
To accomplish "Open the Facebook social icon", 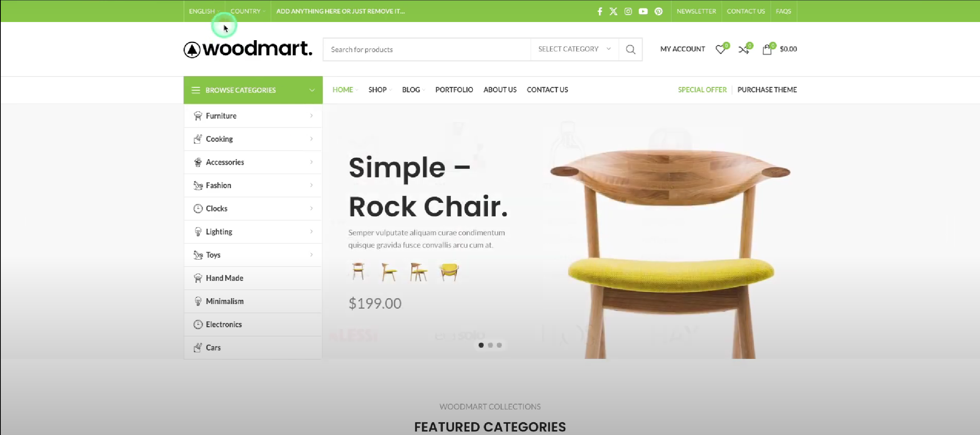I will click(x=599, y=11).
